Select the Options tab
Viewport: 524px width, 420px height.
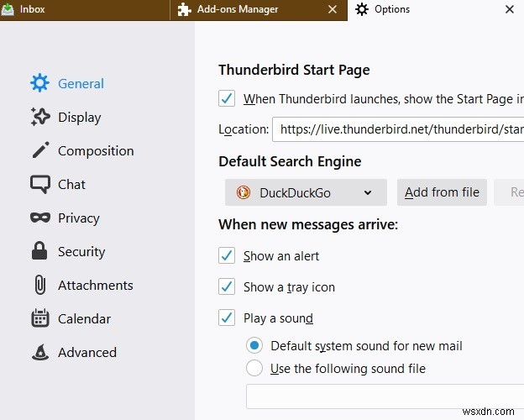(x=436, y=10)
